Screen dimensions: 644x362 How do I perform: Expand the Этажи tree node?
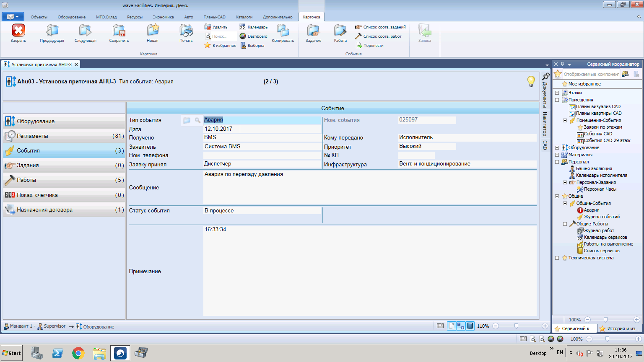point(557,93)
